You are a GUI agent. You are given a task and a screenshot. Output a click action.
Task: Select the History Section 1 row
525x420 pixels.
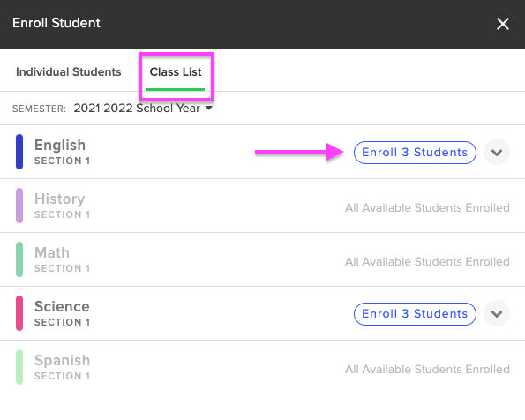click(x=263, y=206)
